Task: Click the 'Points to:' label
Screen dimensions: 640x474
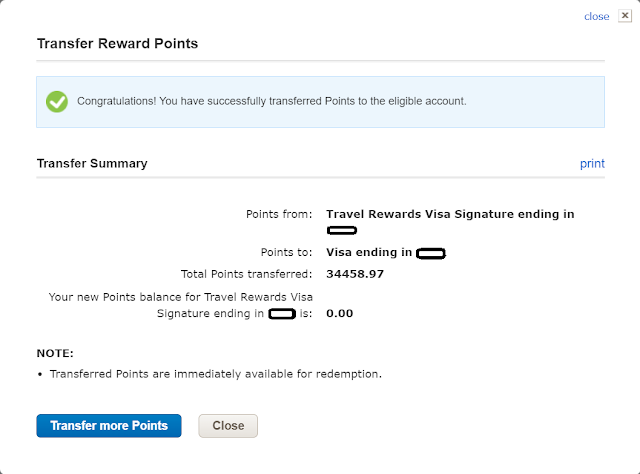Action: point(286,253)
